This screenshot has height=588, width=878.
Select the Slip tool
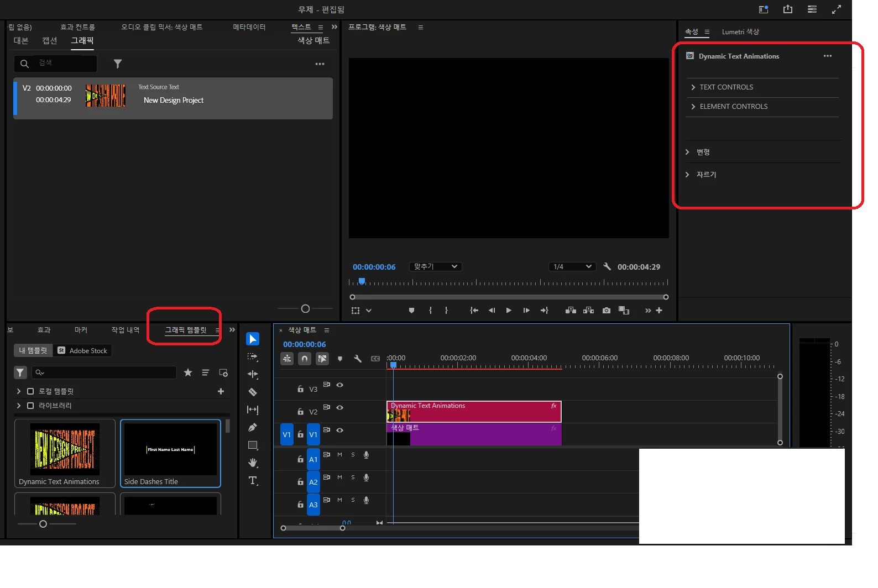253,410
